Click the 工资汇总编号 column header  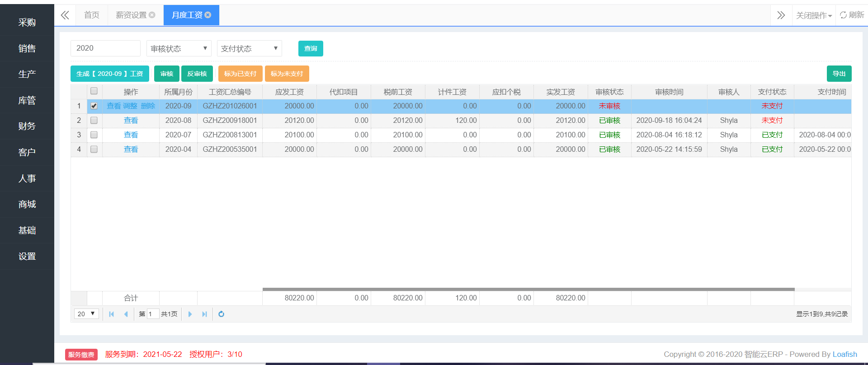(230, 92)
